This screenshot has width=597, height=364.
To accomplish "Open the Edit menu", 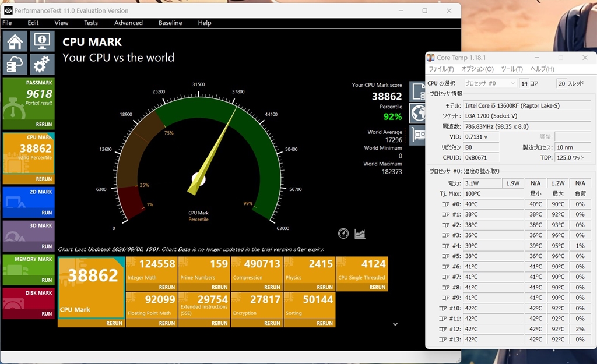I will [x=33, y=23].
